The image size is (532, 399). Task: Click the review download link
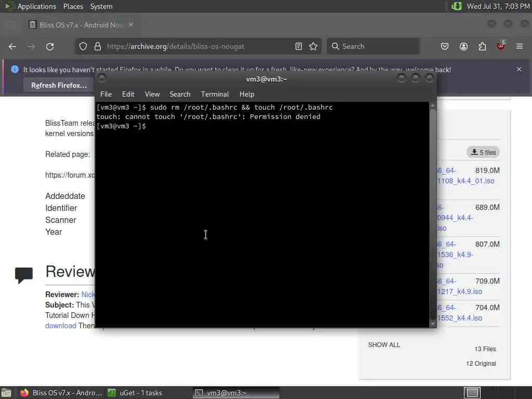61,326
